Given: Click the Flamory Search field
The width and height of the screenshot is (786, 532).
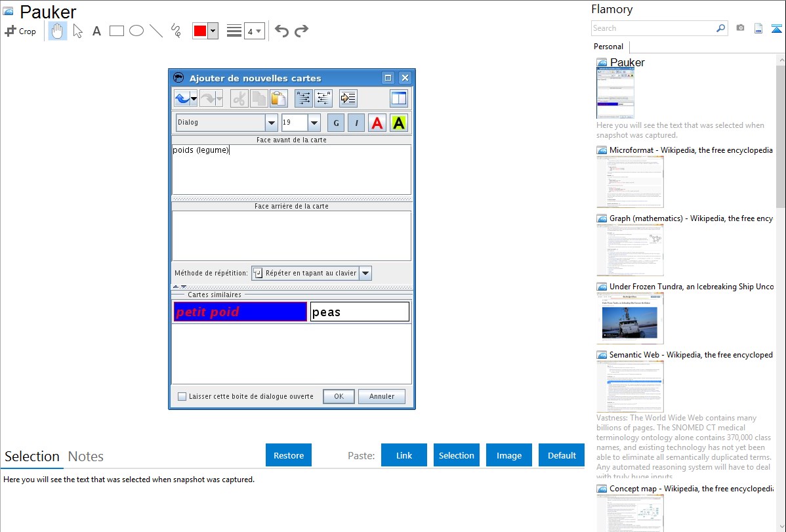Looking at the screenshot, I should [653, 29].
